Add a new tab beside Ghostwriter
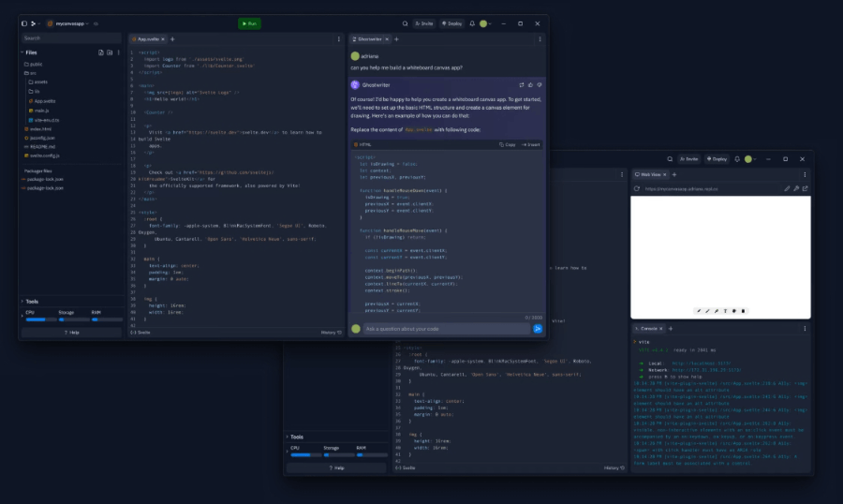The height and width of the screenshot is (504, 843). 397,39
